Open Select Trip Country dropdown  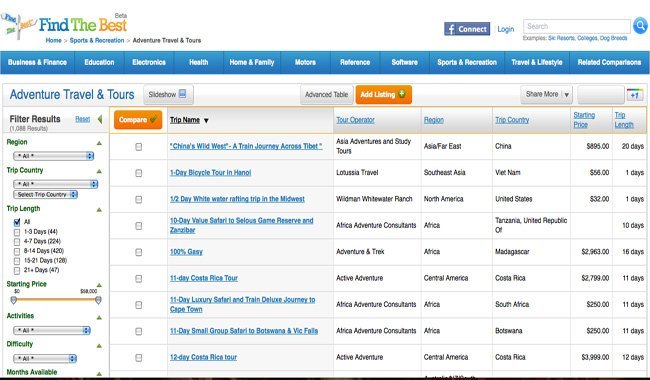point(46,194)
